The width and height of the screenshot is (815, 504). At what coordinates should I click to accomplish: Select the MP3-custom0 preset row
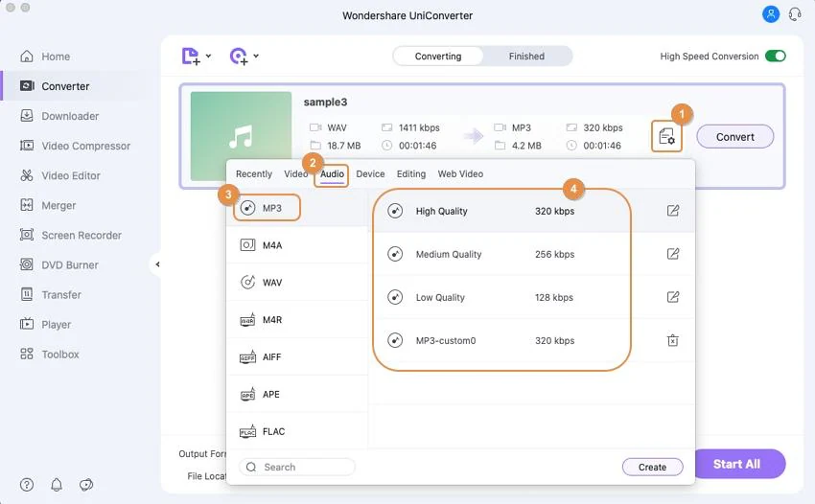(532, 340)
